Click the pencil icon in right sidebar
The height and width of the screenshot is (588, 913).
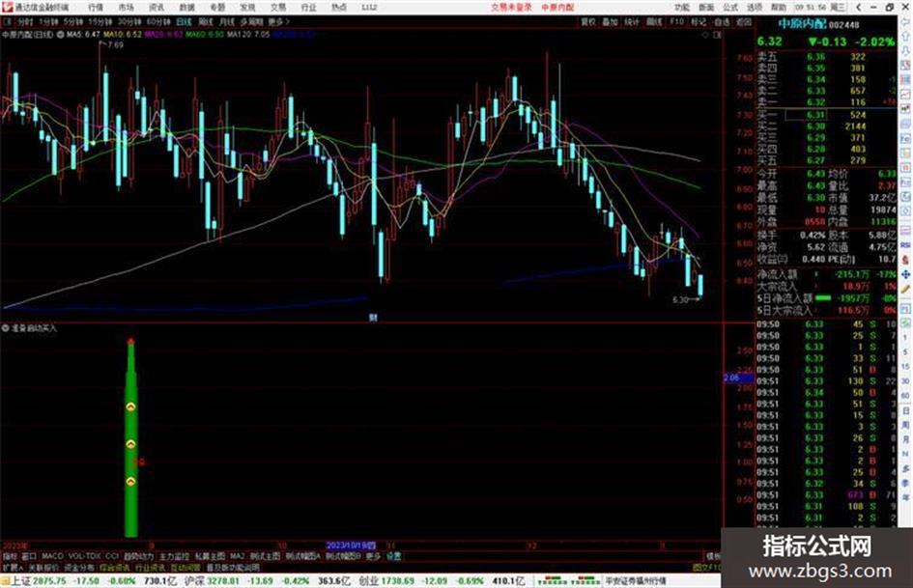[x=905, y=289]
